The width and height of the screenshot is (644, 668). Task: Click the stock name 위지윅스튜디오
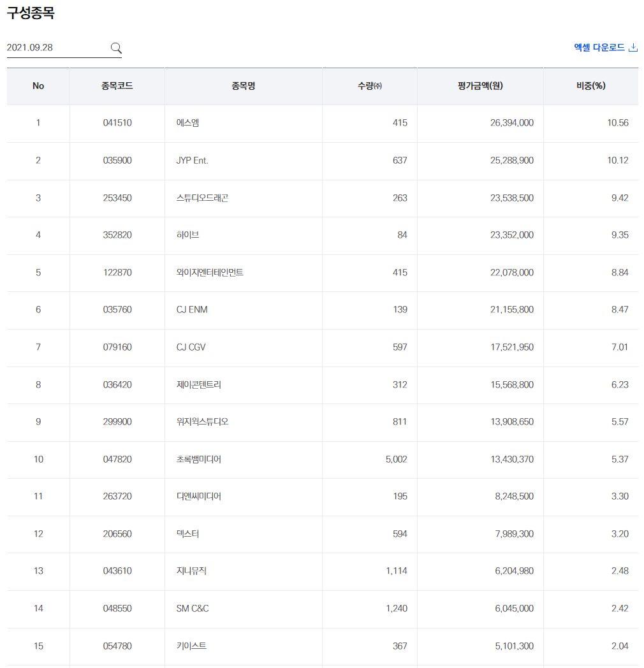click(203, 422)
